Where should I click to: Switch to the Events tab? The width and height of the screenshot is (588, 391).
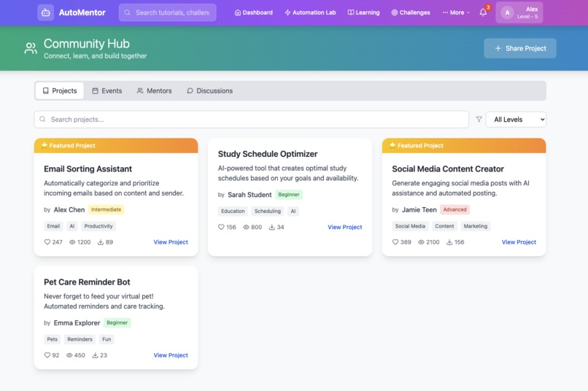[107, 90]
